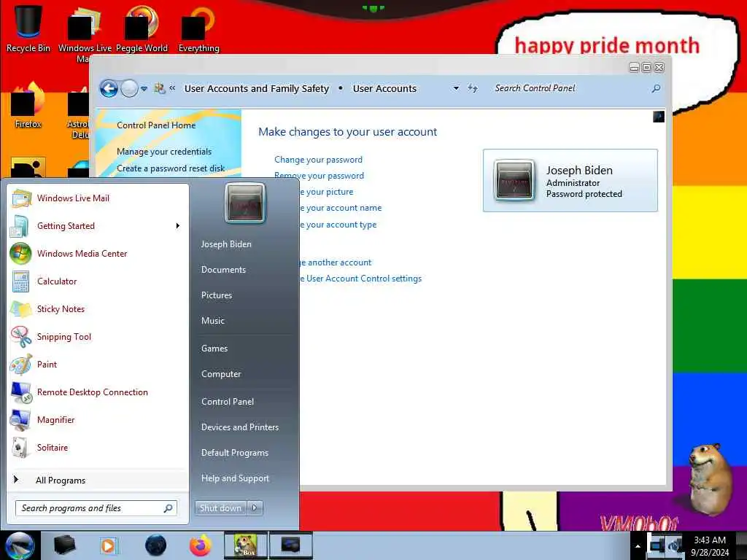Click the network tray icon
This screenshot has height=560, width=747.
(x=658, y=545)
